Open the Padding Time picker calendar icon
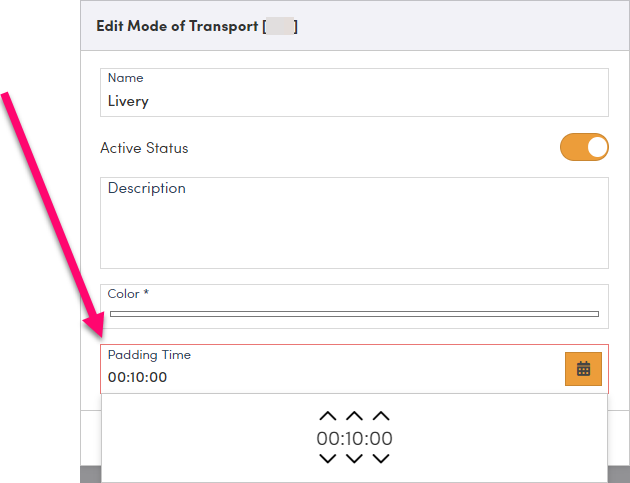The width and height of the screenshot is (630, 483). [583, 369]
